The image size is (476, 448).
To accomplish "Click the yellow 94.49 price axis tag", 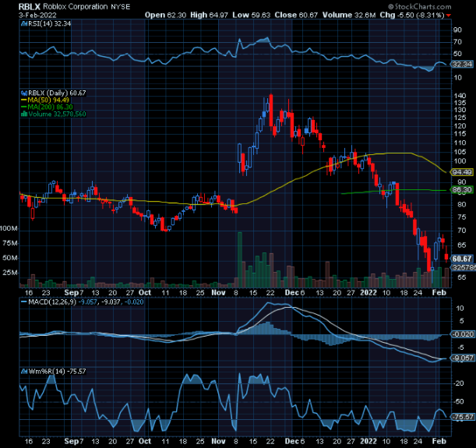I will [x=462, y=172].
